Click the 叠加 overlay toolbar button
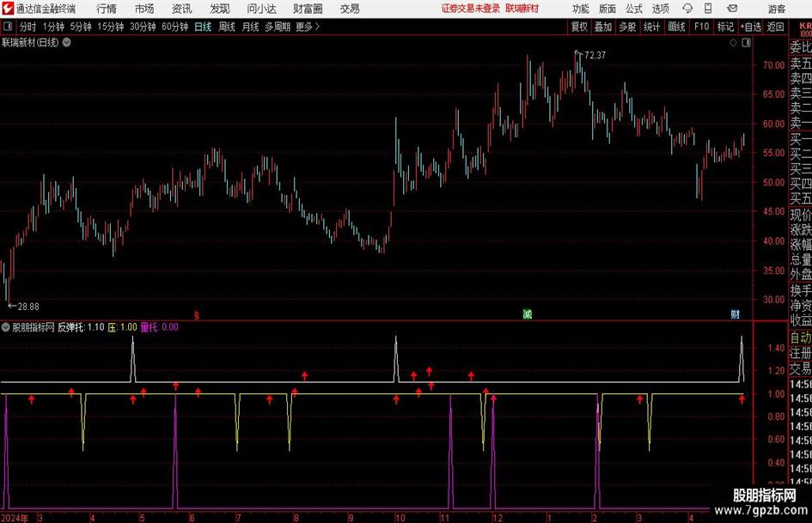The width and height of the screenshot is (812, 523). pos(603,27)
